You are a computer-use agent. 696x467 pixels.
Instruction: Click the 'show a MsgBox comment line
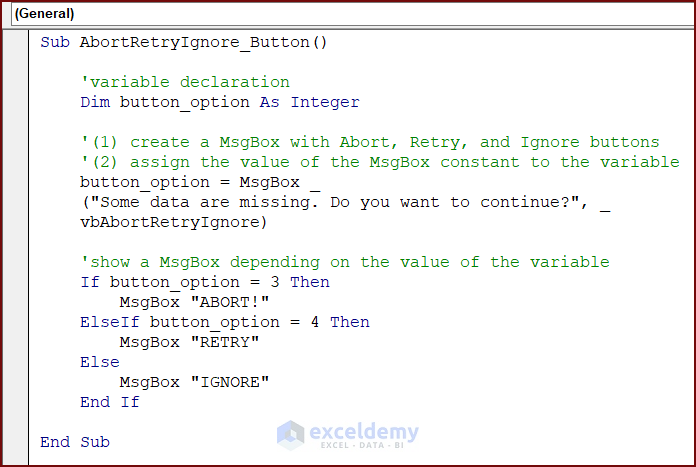point(345,262)
